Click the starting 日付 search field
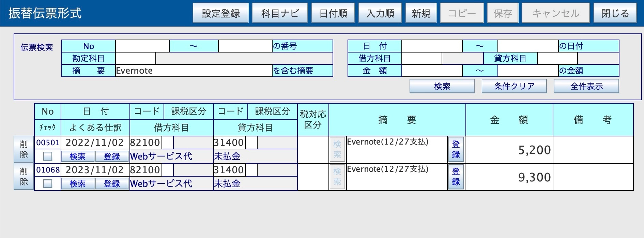 pyautogui.click(x=432, y=46)
